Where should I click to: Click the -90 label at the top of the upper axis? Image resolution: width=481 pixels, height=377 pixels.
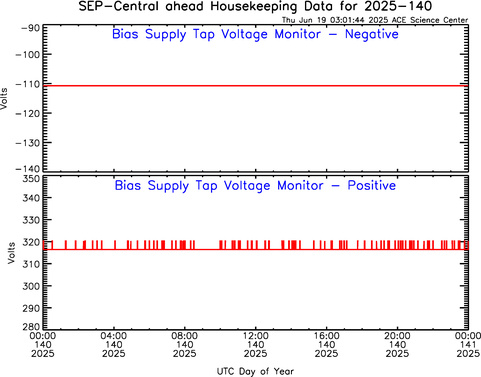point(31,28)
